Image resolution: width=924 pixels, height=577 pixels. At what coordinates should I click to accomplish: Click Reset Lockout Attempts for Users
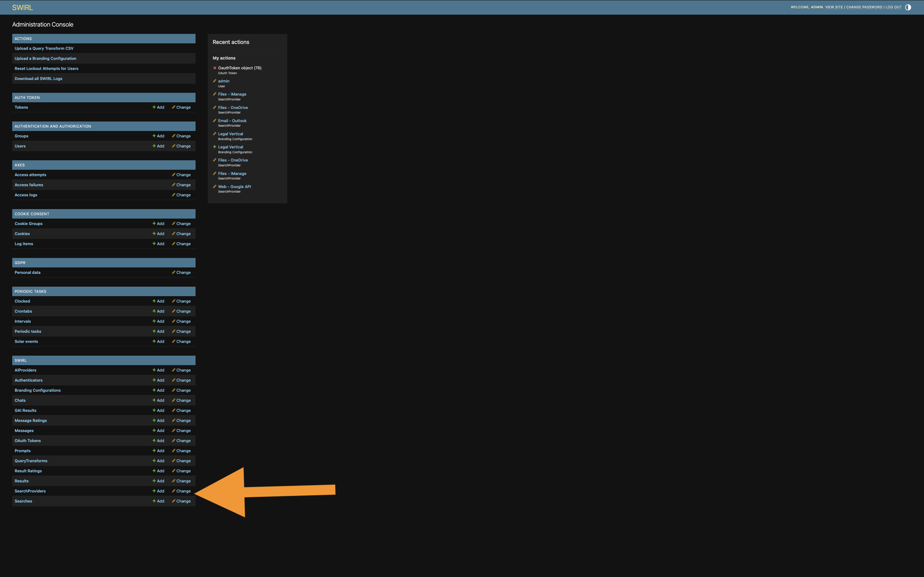coord(46,68)
